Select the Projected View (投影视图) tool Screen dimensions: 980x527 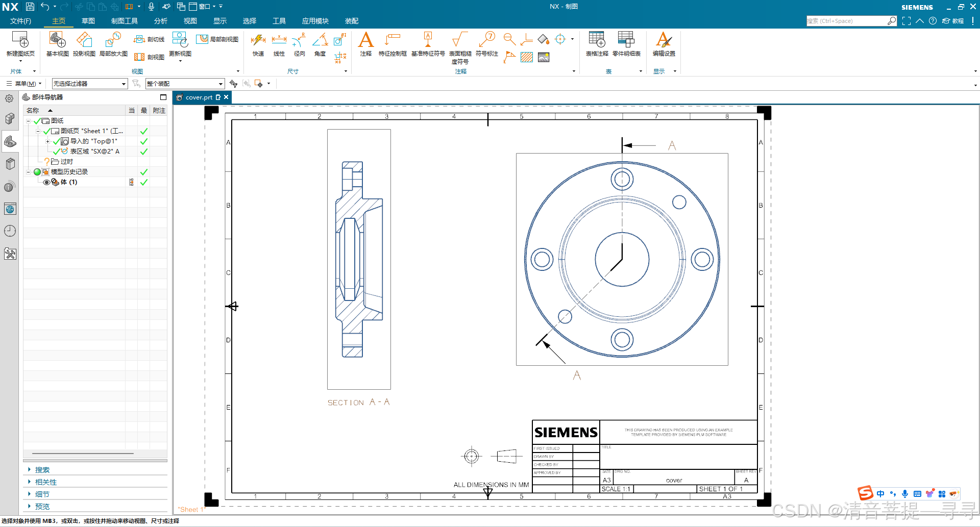point(84,44)
